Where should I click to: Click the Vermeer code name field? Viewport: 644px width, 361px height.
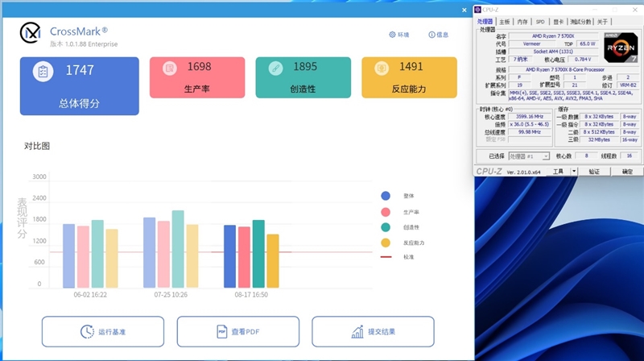[532, 44]
